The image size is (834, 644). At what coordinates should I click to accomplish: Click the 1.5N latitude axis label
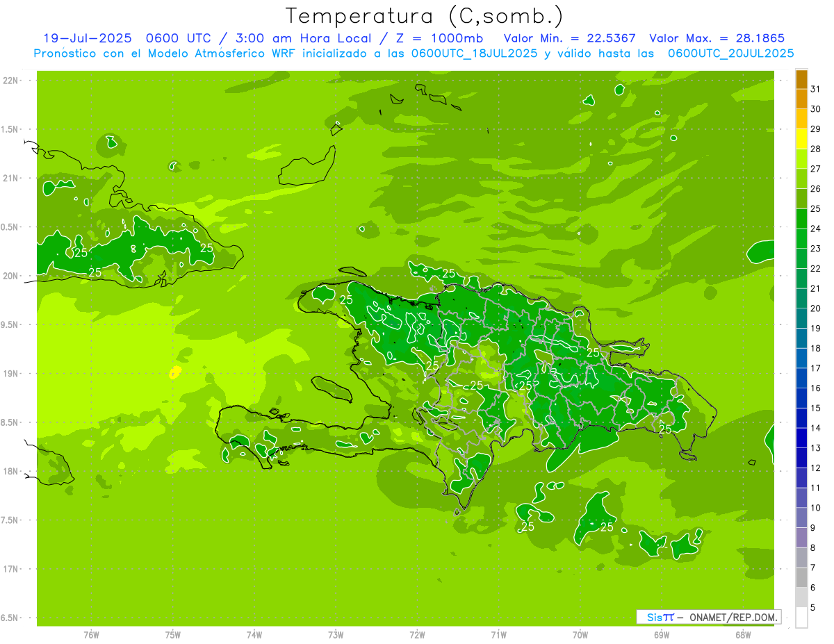[x=10, y=129]
